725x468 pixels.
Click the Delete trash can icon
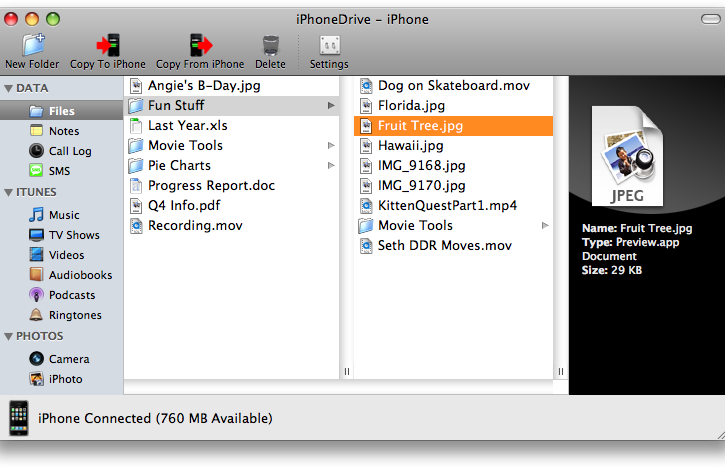click(270, 45)
